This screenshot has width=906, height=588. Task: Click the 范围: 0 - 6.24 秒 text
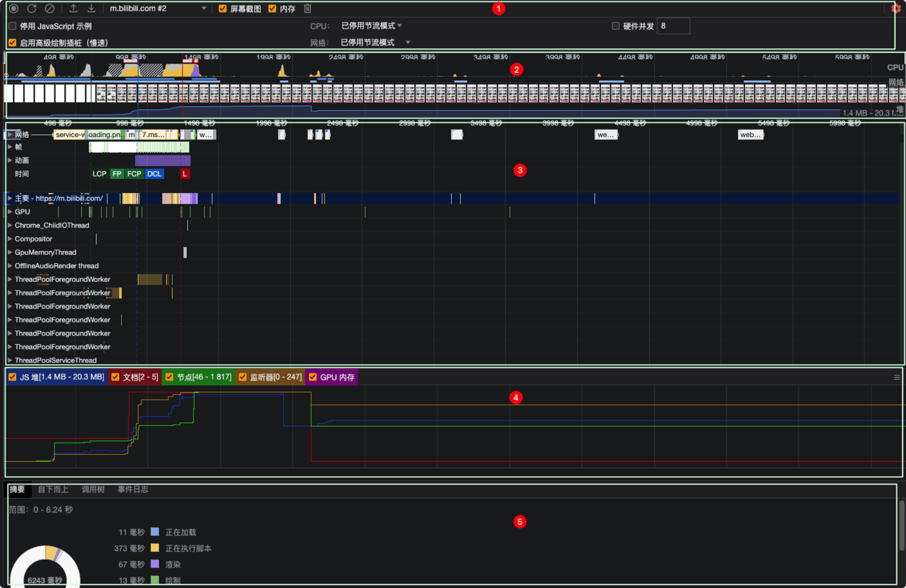tap(41, 510)
